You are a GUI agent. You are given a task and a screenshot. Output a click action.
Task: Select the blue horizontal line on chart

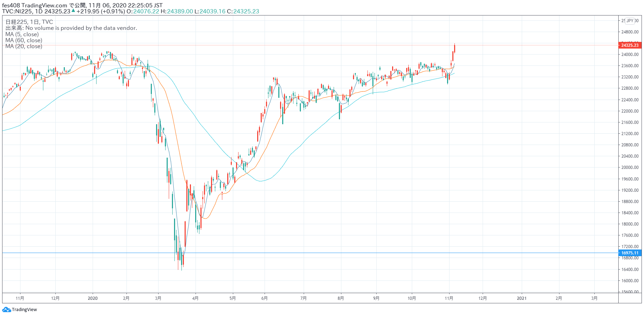click(317, 253)
